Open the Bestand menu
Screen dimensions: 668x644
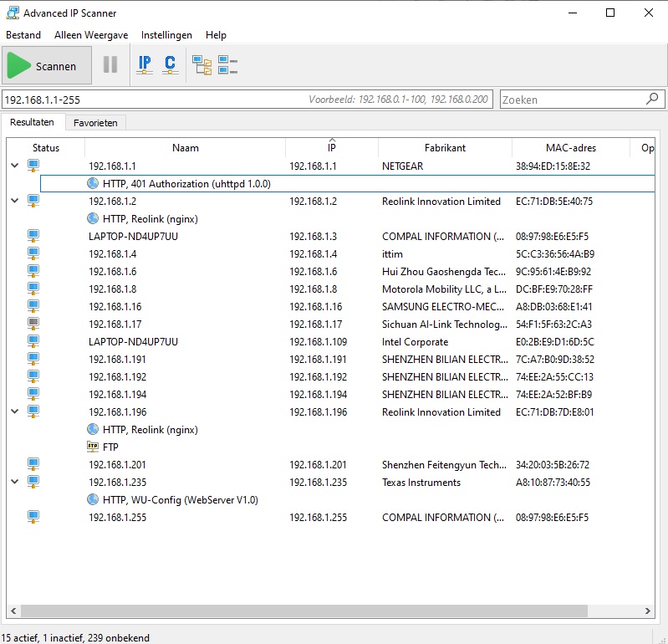[23, 35]
